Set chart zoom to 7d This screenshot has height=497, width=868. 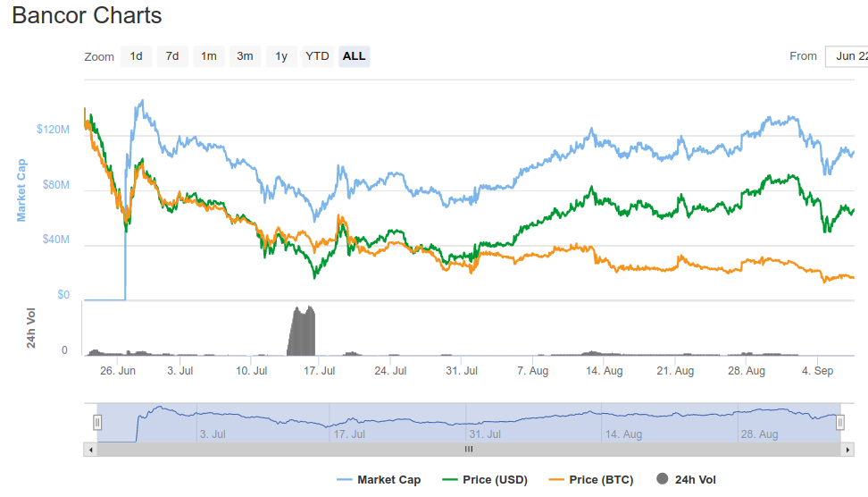tap(172, 56)
